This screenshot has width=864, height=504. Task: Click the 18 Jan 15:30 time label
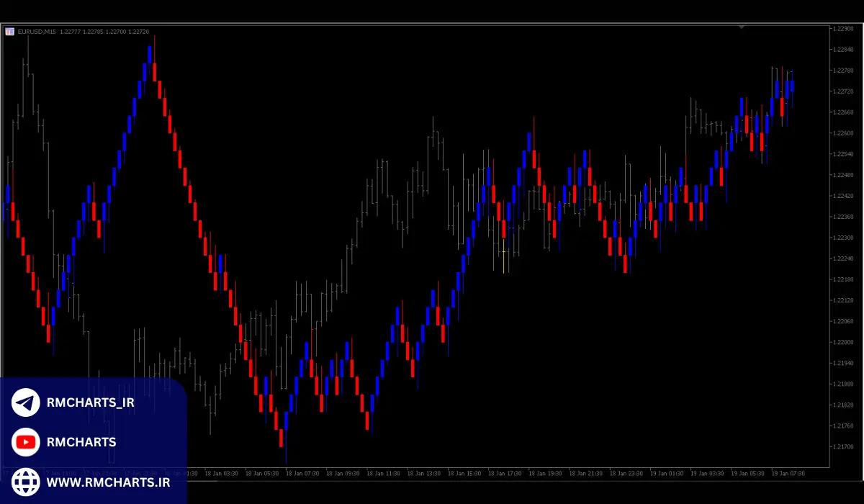[464, 474]
